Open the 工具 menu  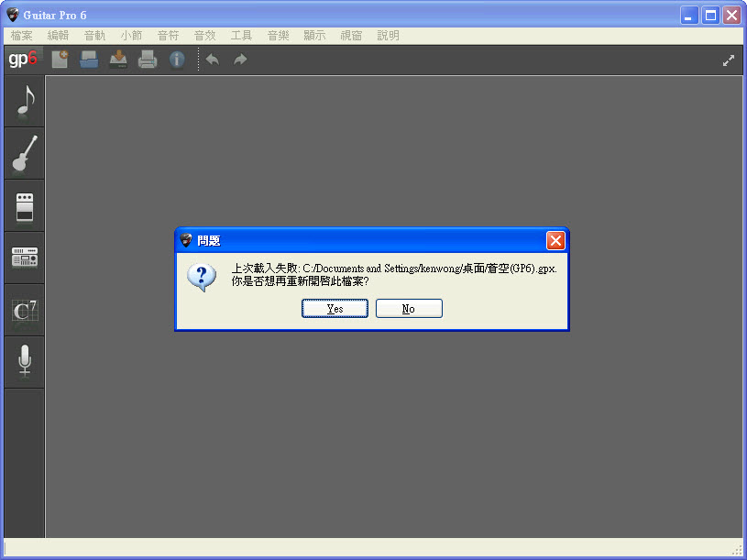click(x=242, y=36)
